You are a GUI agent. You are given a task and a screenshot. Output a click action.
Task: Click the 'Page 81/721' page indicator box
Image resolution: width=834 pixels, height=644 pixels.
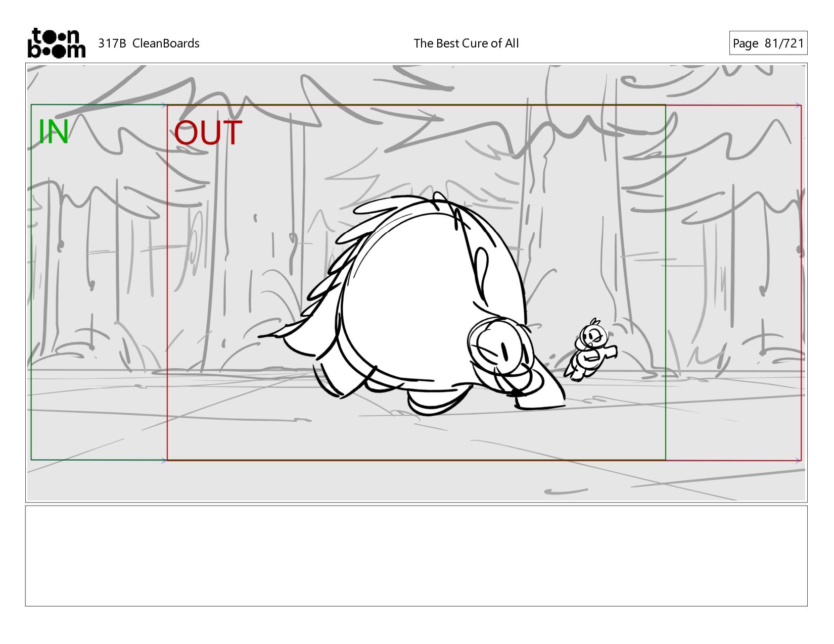768,43
